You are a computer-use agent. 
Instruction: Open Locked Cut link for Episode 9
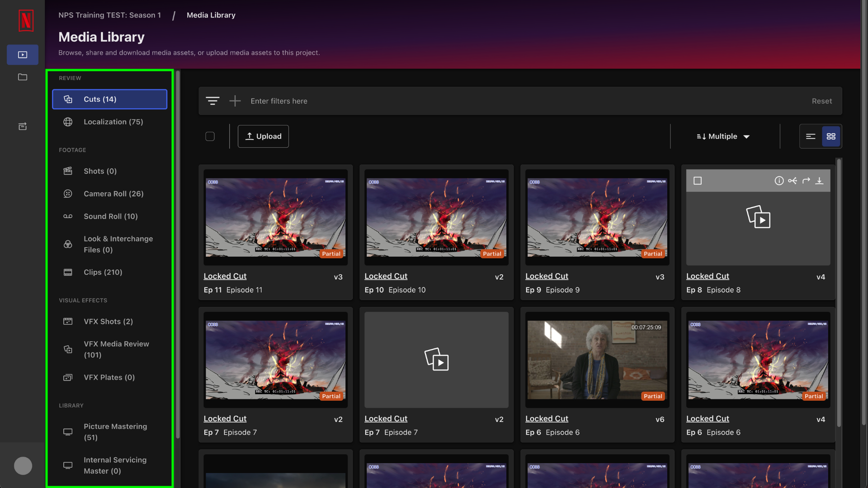547,276
